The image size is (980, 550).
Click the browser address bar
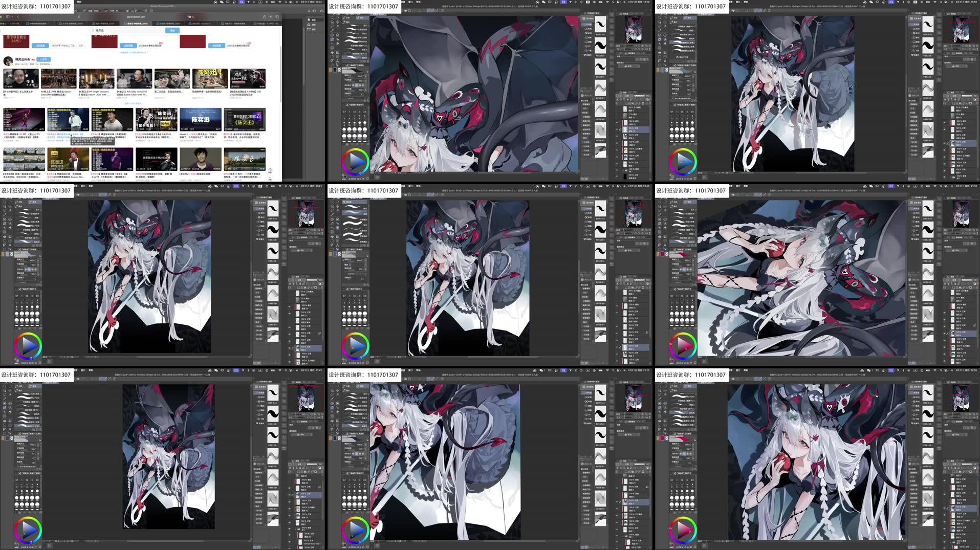(136, 17)
